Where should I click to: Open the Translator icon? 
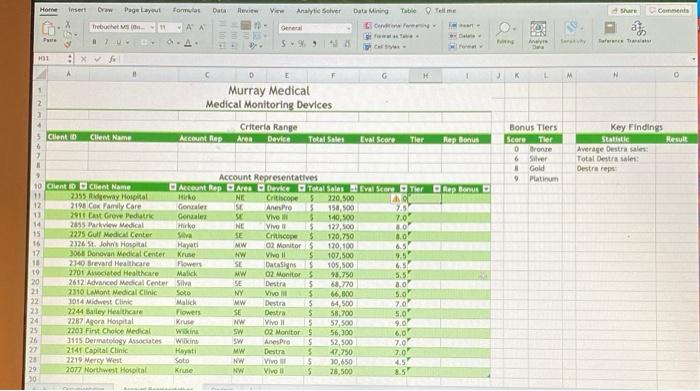638,29
